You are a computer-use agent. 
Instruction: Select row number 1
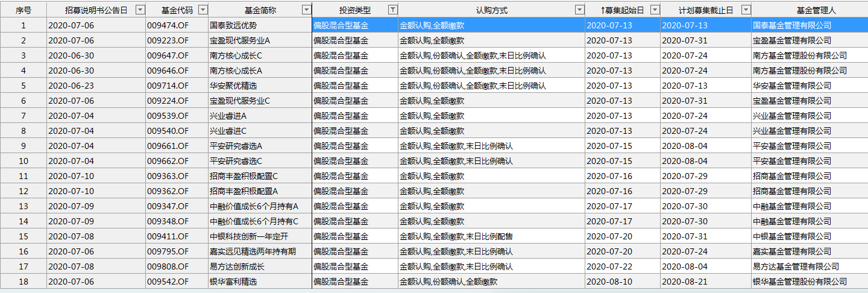24,25
